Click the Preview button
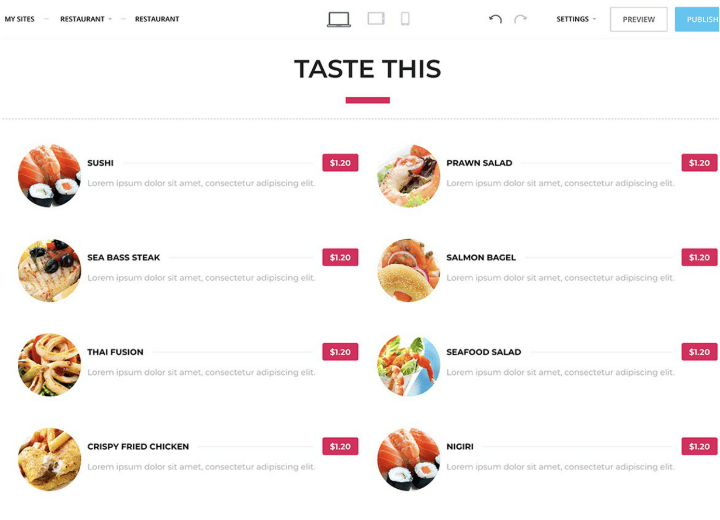Viewport: 720px width, 520px height. coord(638,19)
